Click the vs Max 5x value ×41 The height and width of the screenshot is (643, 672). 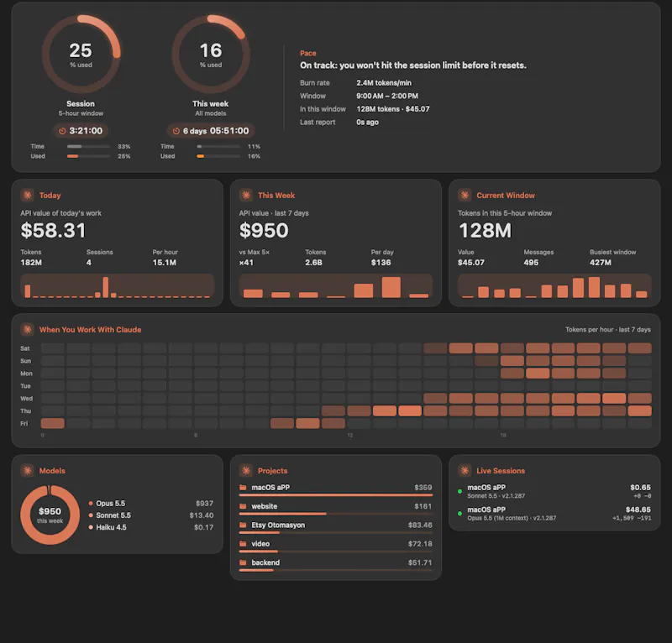click(x=246, y=263)
